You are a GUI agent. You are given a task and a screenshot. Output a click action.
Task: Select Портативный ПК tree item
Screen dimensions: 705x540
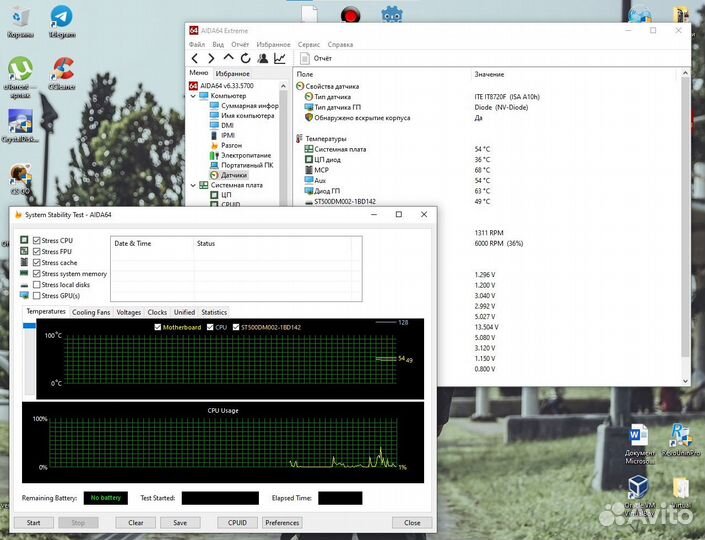(242, 165)
